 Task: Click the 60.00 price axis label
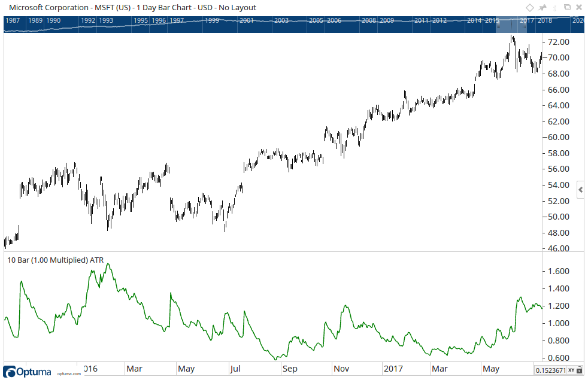559,137
